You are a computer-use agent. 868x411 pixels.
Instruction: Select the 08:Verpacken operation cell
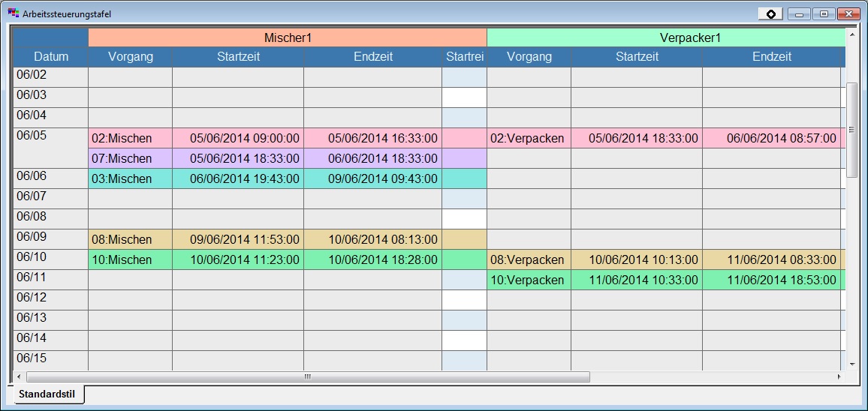(529, 259)
